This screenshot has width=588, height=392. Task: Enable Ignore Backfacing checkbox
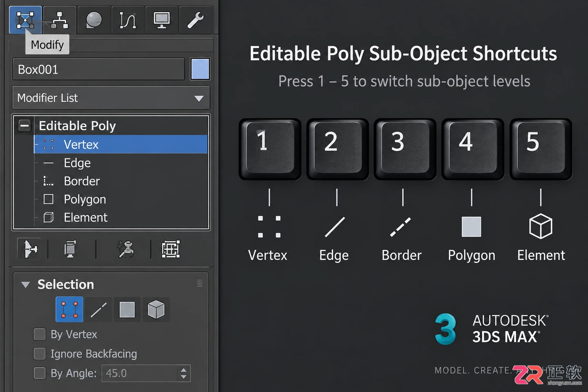40,354
